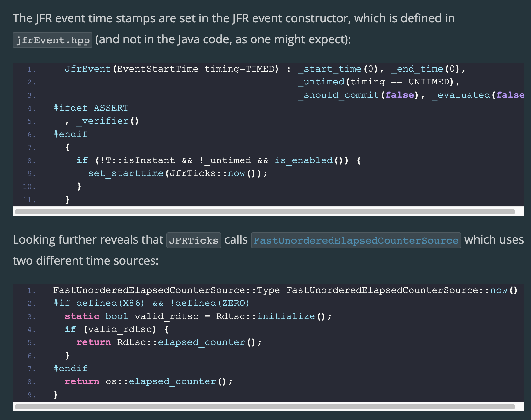Click the #endif line in first code block
531x420 pixels.
[x=70, y=134]
